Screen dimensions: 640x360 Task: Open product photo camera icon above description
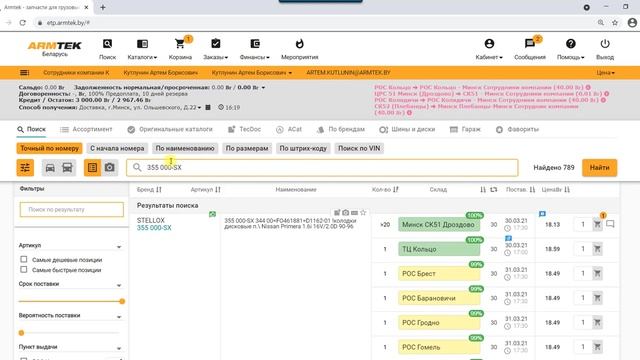tap(346, 212)
